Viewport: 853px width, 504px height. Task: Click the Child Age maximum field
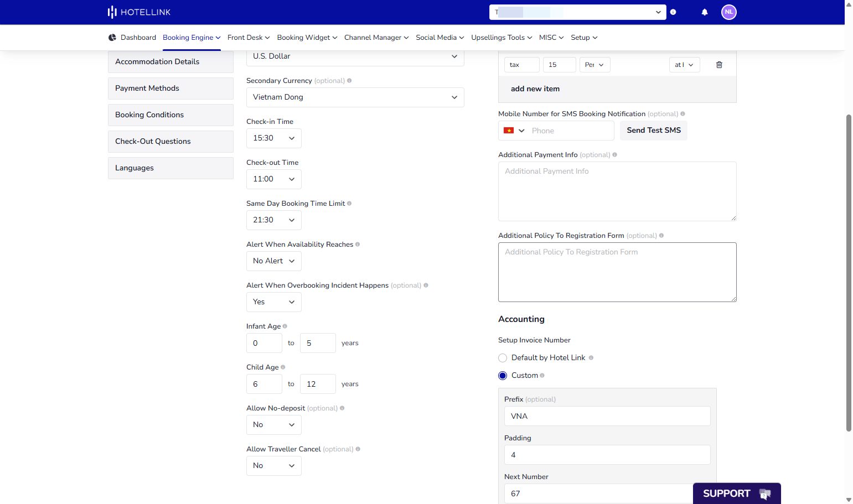[x=318, y=384]
